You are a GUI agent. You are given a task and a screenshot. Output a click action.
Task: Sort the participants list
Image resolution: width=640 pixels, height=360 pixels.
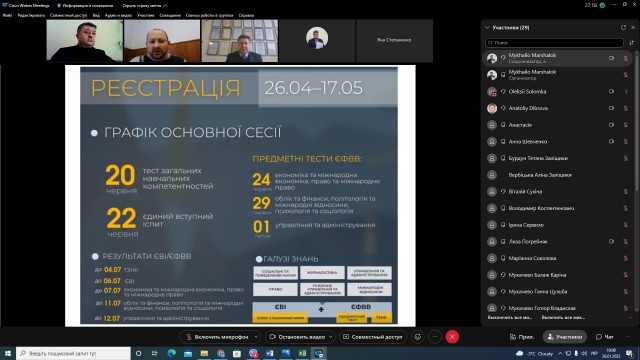631,42
